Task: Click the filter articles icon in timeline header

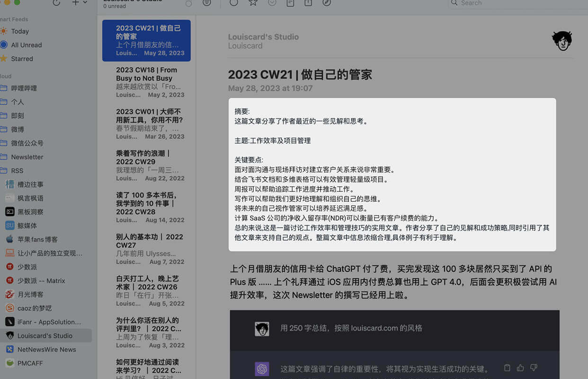Action: pos(207,3)
